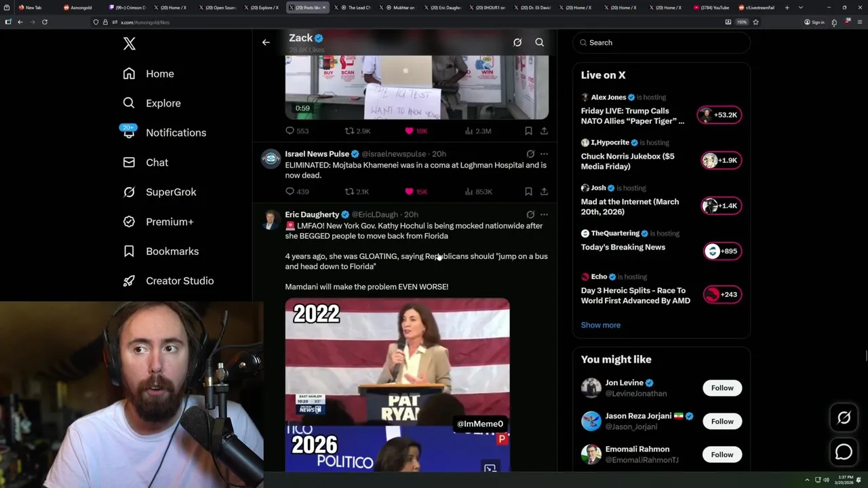Open the 150% zoom level indicator
The width and height of the screenshot is (868, 488).
tap(742, 22)
